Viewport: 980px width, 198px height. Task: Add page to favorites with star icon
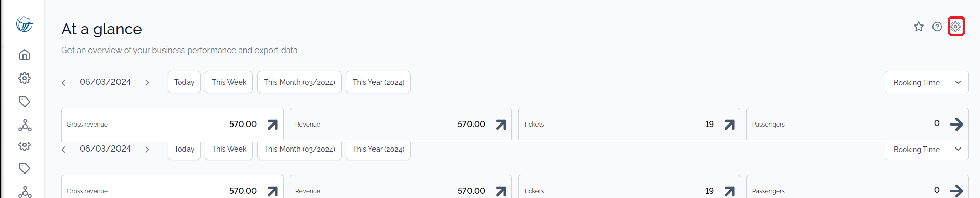pos(919,27)
